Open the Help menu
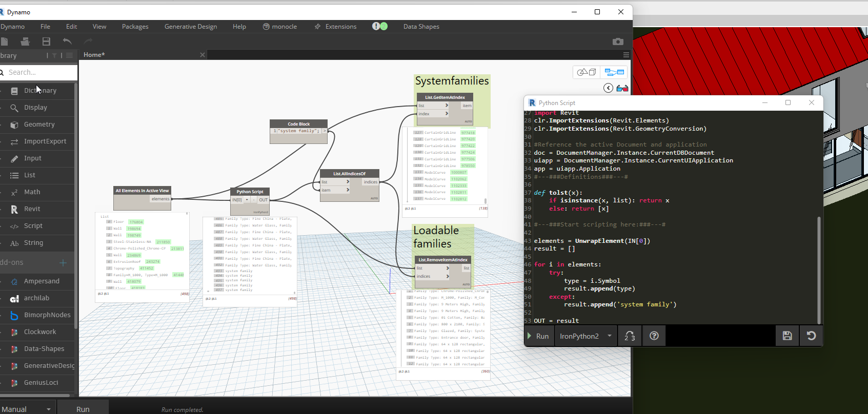The height and width of the screenshot is (414, 868). coord(239,27)
